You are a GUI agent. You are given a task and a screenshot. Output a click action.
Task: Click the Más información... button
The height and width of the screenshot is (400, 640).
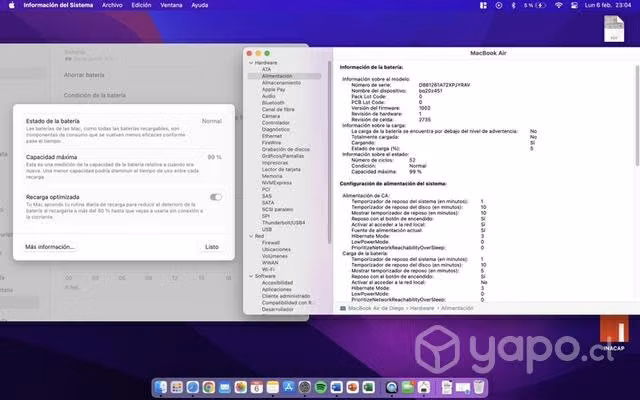pyautogui.click(x=49, y=247)
